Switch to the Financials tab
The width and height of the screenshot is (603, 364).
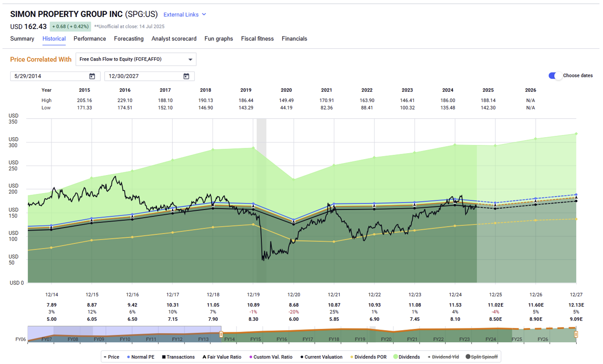[294, 39]
